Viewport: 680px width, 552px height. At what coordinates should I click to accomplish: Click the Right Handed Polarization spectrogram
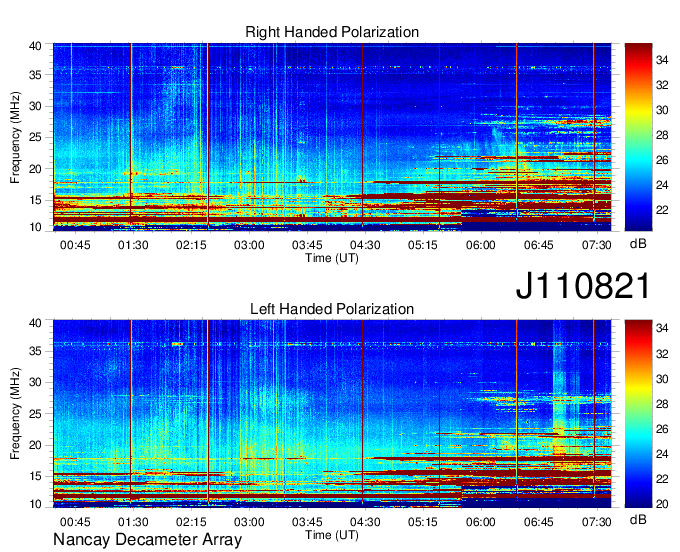332,137
